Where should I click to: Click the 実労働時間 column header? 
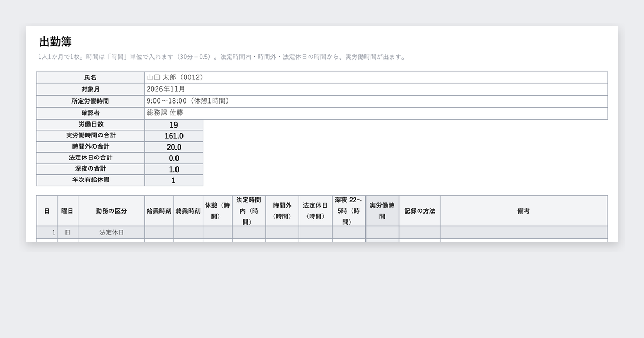coord(382,211)
